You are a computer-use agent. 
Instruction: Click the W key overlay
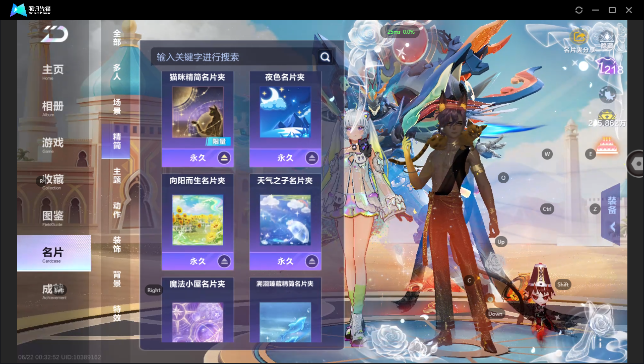[x=547, y=154]
